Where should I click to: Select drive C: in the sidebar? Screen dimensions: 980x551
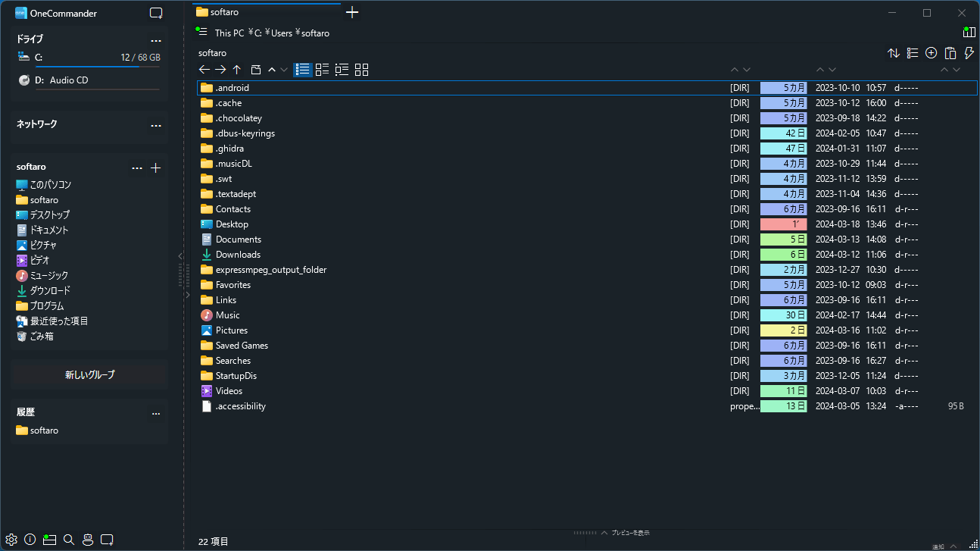coord(89,58)
